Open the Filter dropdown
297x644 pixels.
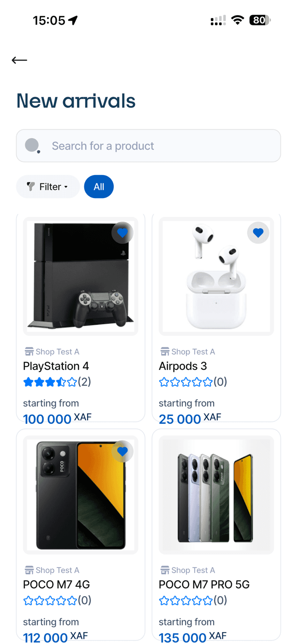pos(48,187)
